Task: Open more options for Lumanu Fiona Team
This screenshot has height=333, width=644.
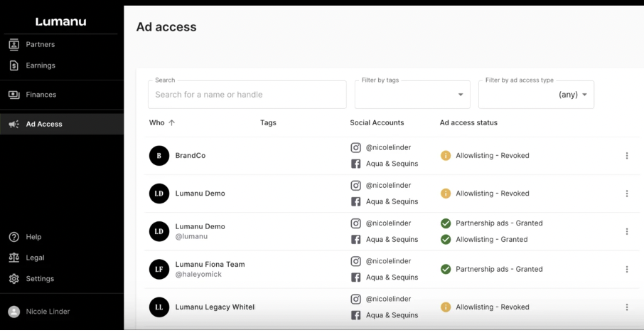Action: [626, 270]
